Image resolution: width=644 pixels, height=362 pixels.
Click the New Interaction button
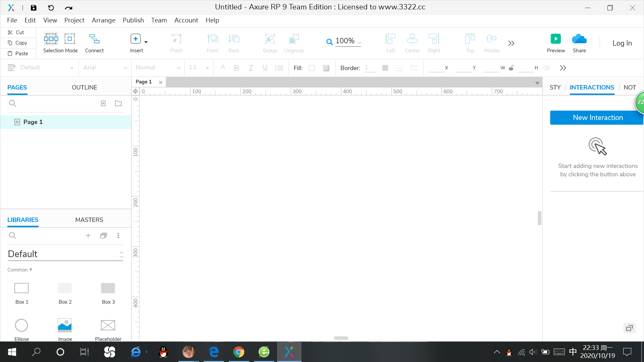coord(597,118)
